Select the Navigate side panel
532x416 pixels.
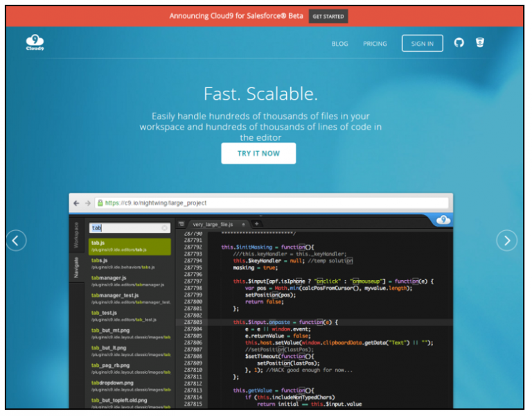(76, 266)
